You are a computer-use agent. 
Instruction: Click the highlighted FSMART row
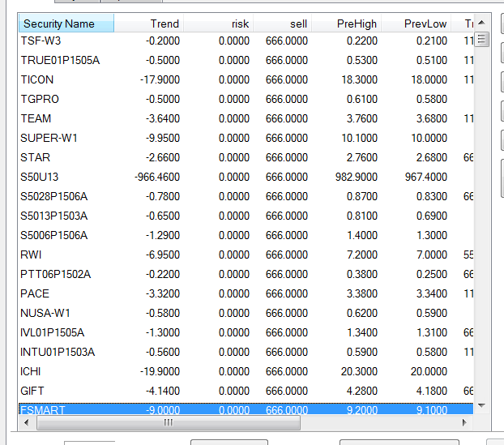[x=246, y=409]
